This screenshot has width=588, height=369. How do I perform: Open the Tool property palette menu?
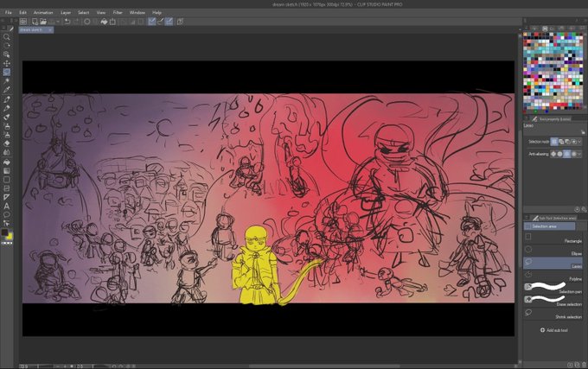pyautogui.click(x=526, y=118)
